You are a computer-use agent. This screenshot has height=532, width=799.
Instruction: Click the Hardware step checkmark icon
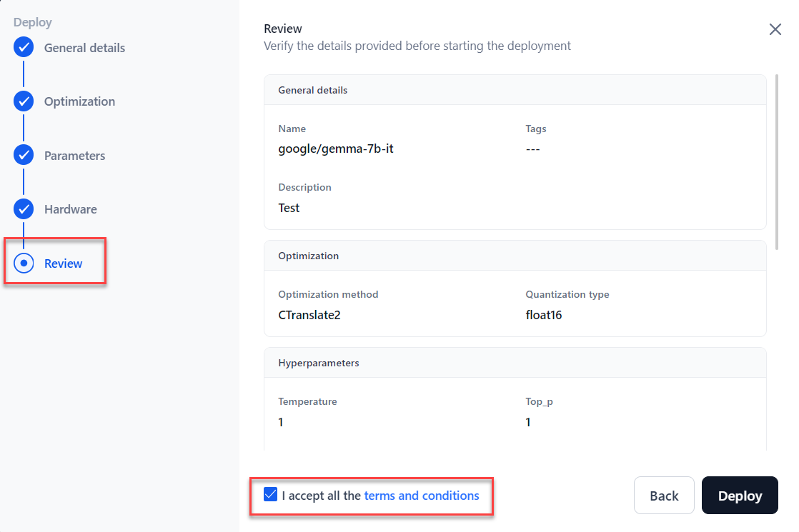click(24, 209)
